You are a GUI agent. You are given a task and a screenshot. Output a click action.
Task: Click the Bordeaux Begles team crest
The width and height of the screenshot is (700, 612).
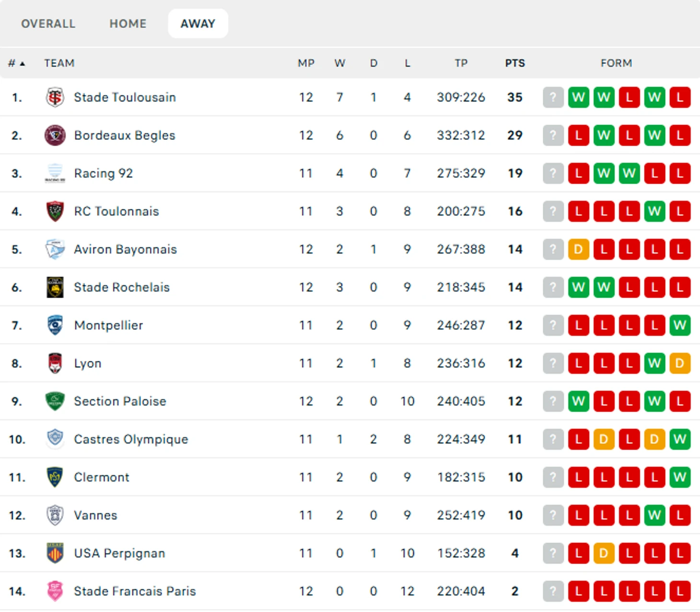point(55,135)
